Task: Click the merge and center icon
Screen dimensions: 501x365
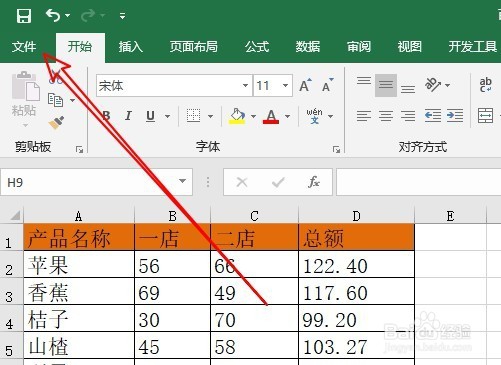Action: tap(485, 116)
